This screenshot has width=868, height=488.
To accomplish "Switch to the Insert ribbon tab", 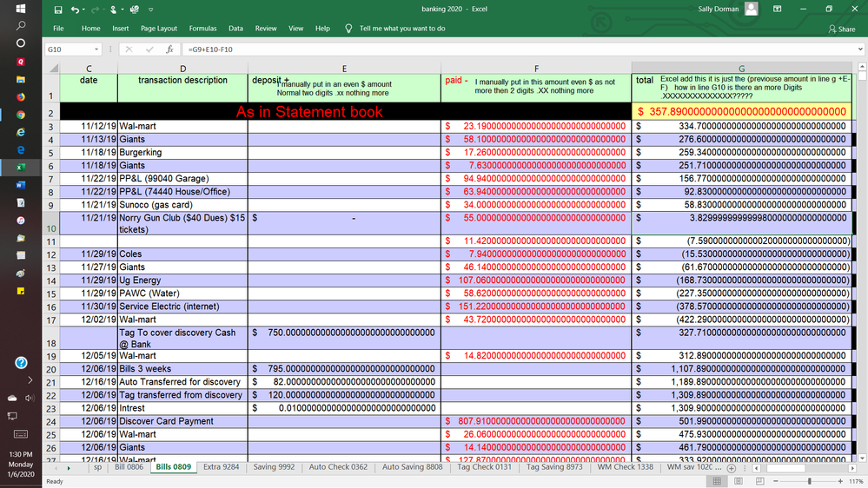I will [120, 28].
